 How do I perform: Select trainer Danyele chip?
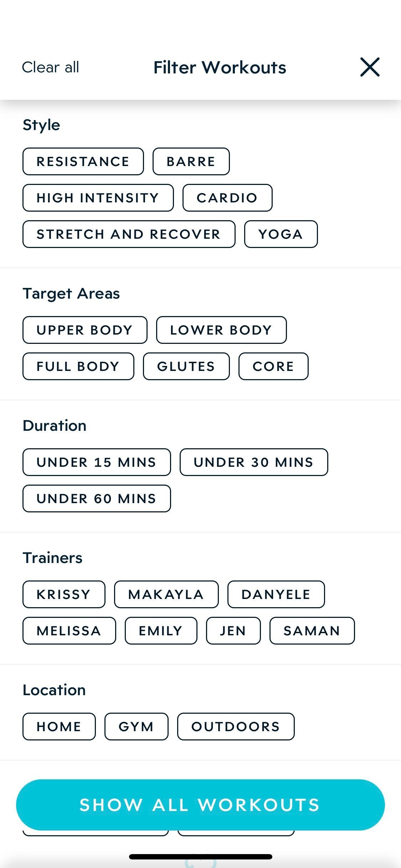[276, 594]
